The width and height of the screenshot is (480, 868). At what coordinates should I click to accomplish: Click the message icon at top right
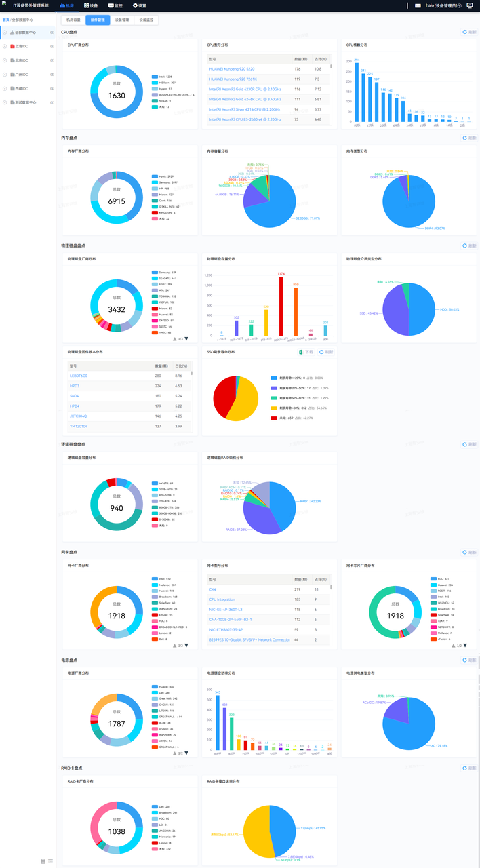tap(470, 5)
